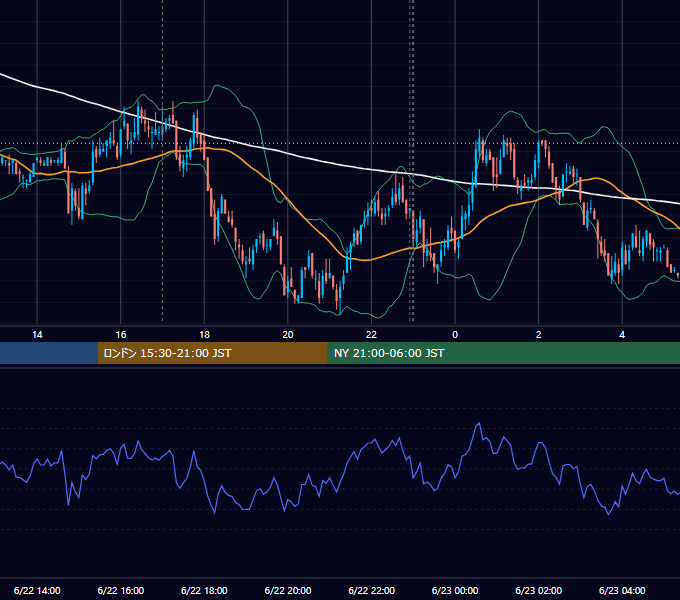Click the '6/23 00:00' date label

[455, 590]
